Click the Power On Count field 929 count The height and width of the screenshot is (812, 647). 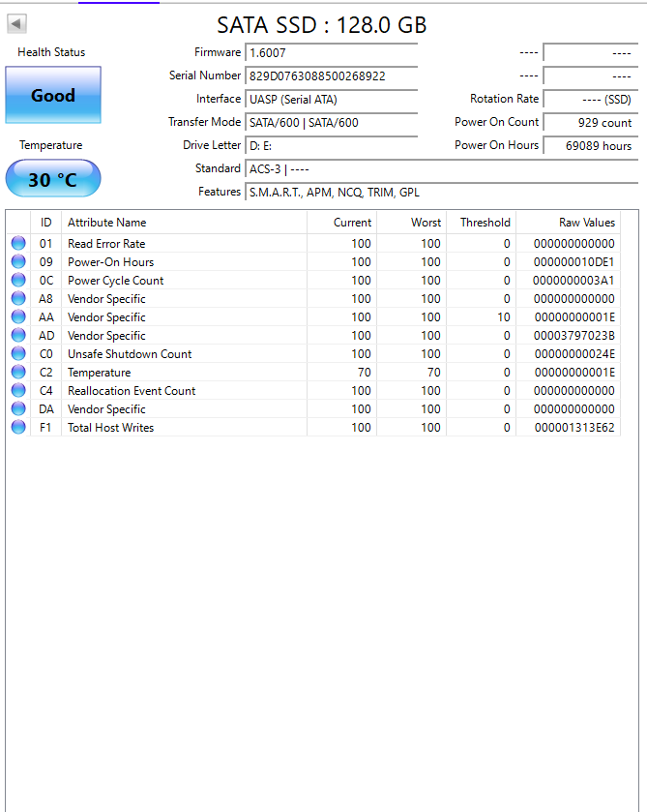(591, 123)
